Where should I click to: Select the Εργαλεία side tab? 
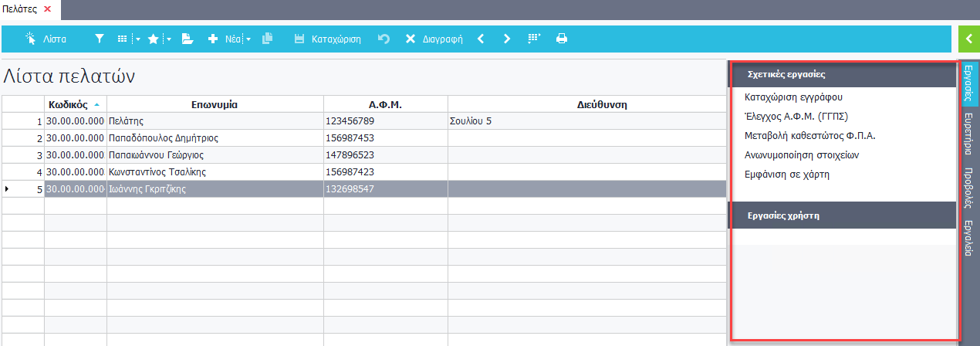click(x=968, y=238)
